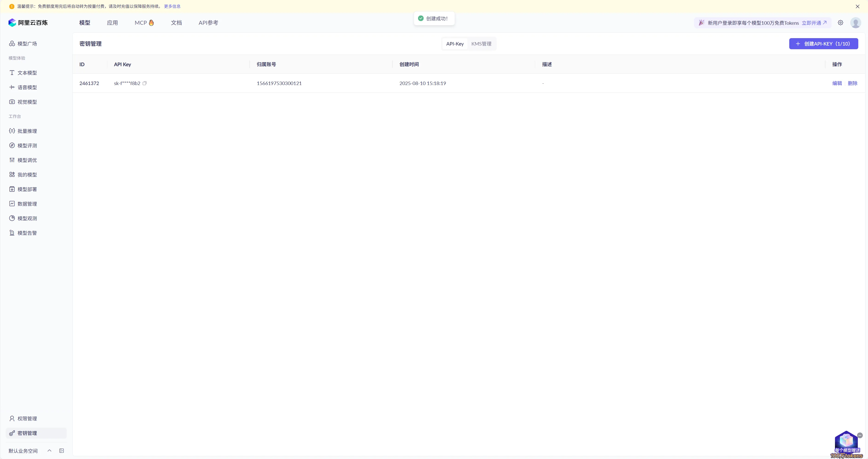Select the API-Key toggle option
The height and width of the screenshot is (459, 868).
pos(455,44)
